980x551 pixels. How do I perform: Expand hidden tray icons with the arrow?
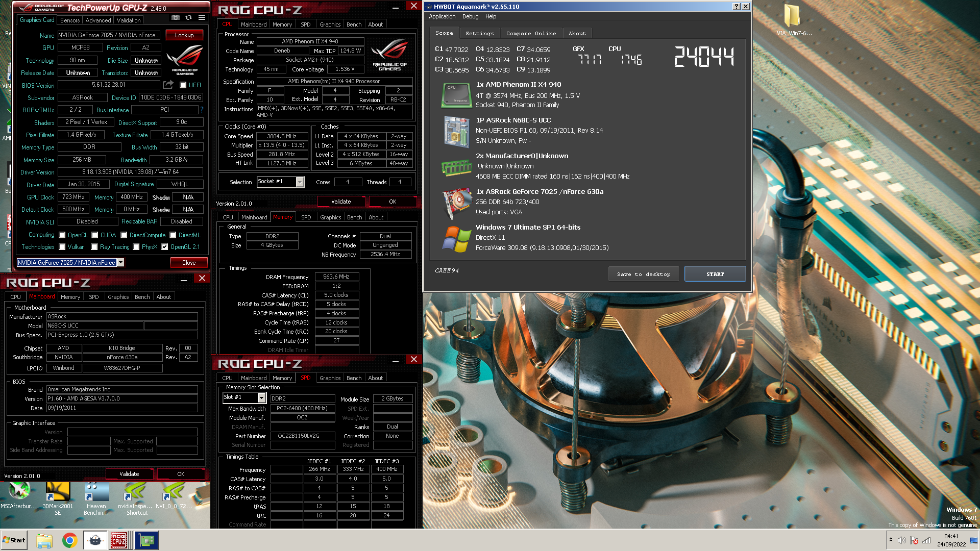click(891, 540)
